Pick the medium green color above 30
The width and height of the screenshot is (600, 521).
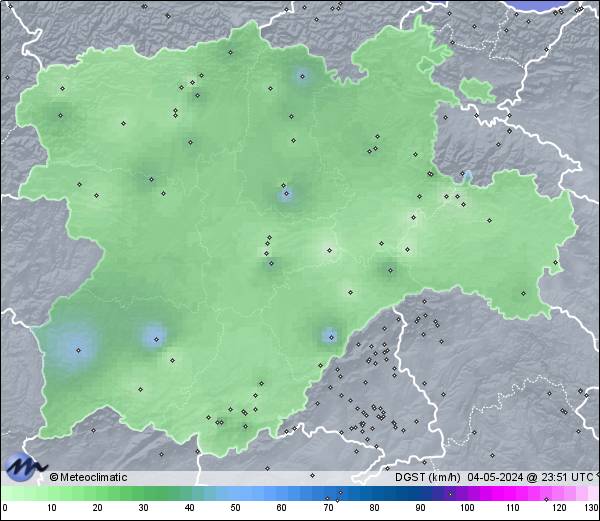pos(143,493)
